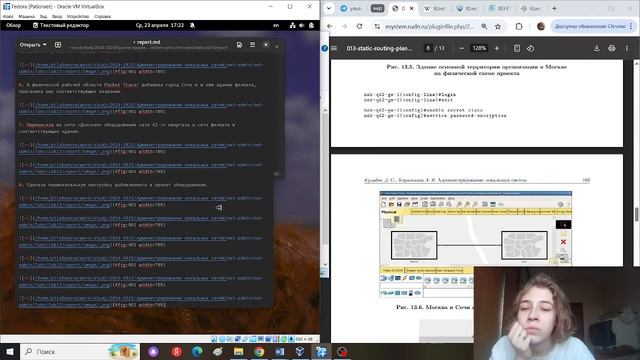Viewport: 640px width, 360px height.
Task: Click the muted notifications bell icon
Action: tap(192, 25)
